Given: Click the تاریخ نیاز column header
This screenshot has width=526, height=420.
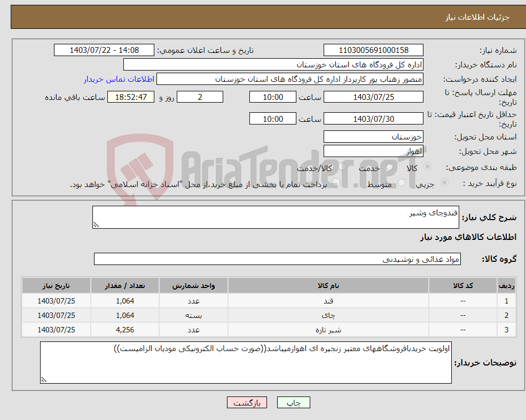Looking at the screenshot, I should click(x=56, y=285).
